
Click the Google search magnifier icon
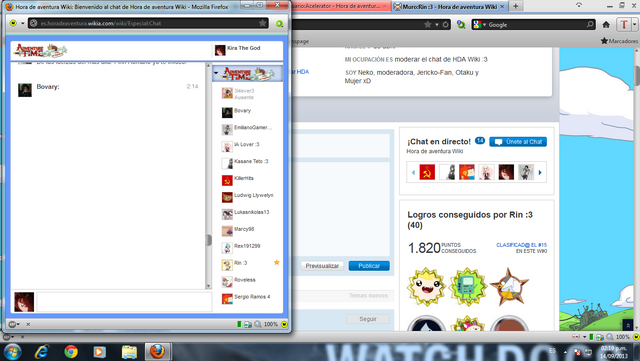590,25
